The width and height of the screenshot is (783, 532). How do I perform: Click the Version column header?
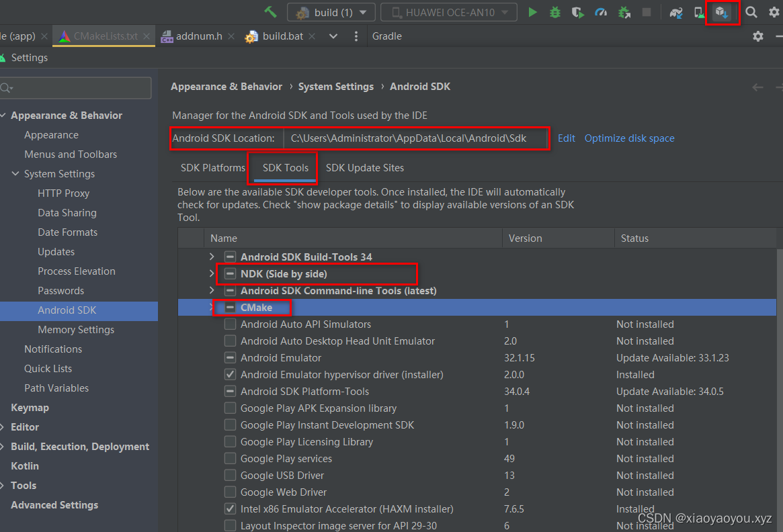click(559, 238)
